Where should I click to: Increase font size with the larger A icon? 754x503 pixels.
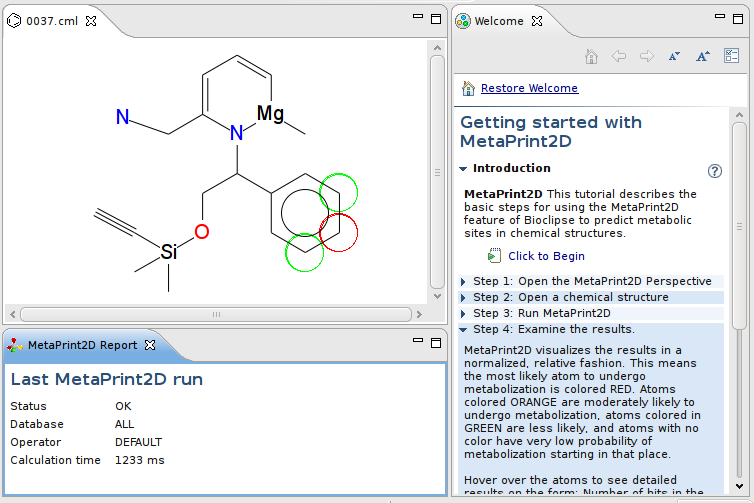click(x=703, y=56)
